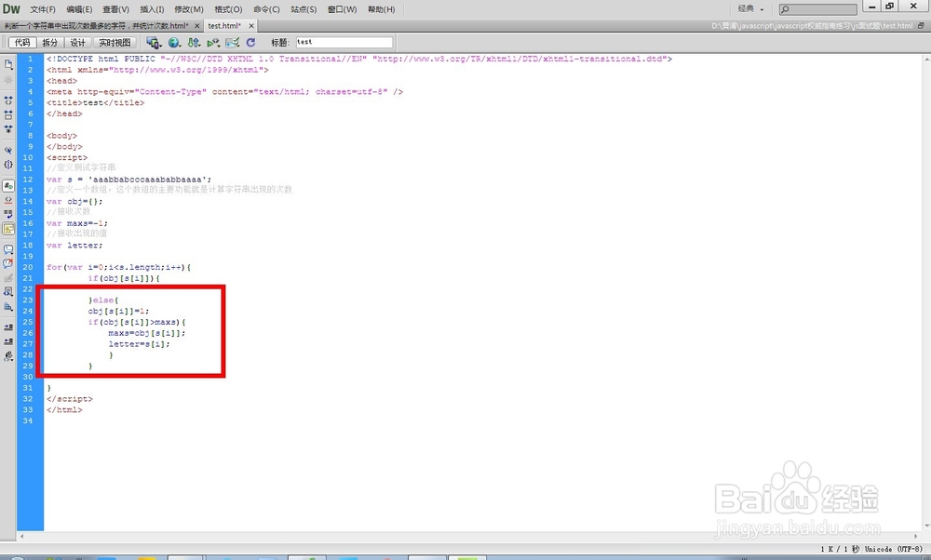Click the move or convert CSS icon

[8, 307]
